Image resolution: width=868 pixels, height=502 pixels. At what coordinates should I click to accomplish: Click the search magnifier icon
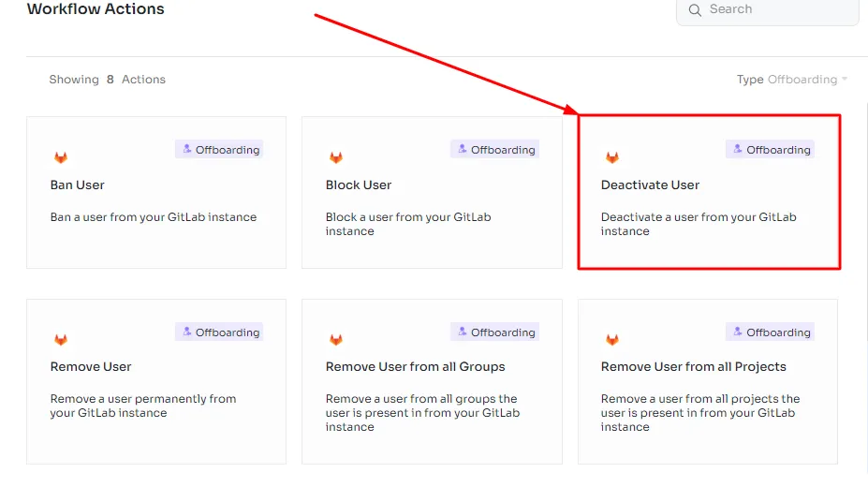695,10
